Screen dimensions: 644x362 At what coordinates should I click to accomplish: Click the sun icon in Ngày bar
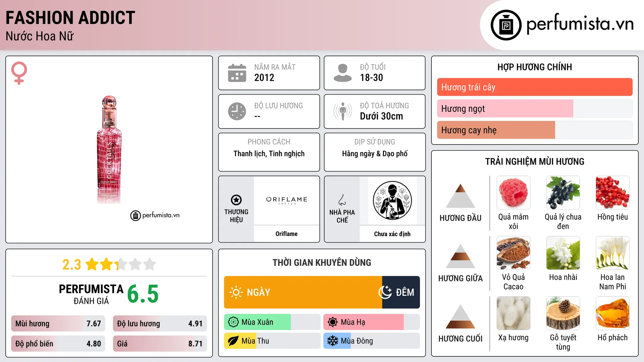pyautogui.click(x=236, y=292)
